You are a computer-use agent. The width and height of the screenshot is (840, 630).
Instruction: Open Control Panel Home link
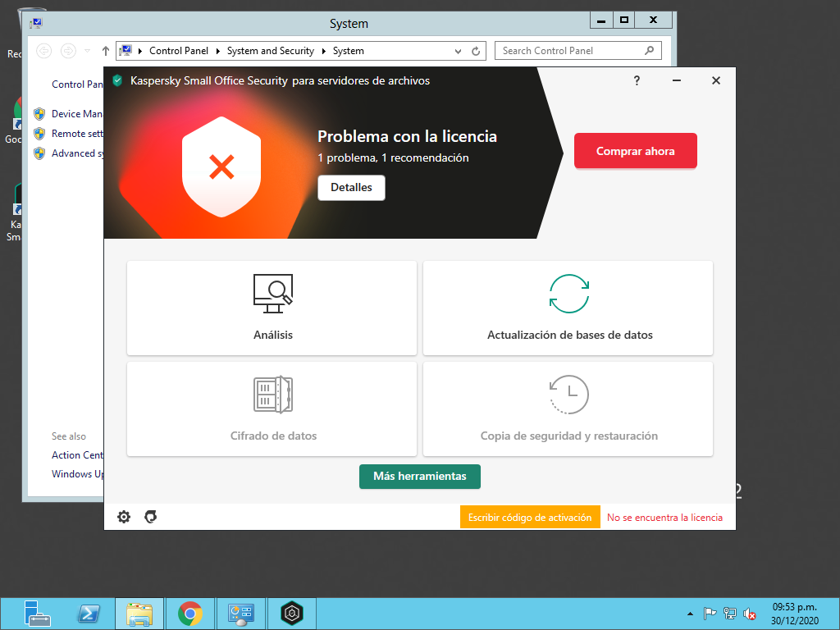(77, 84)
